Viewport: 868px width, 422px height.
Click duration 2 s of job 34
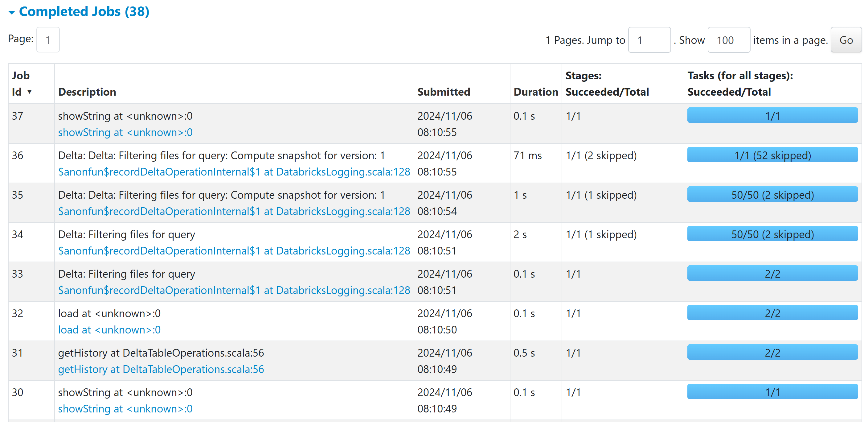520,234
